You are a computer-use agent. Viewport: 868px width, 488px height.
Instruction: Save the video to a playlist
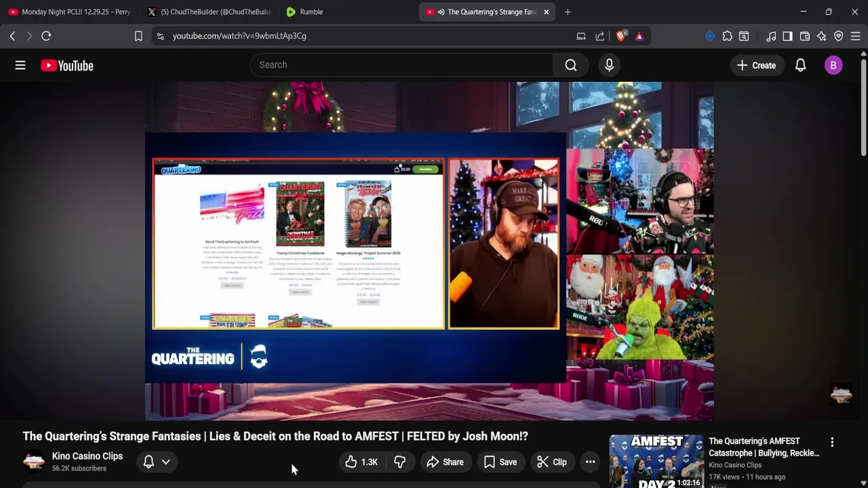tap(500, 462)
